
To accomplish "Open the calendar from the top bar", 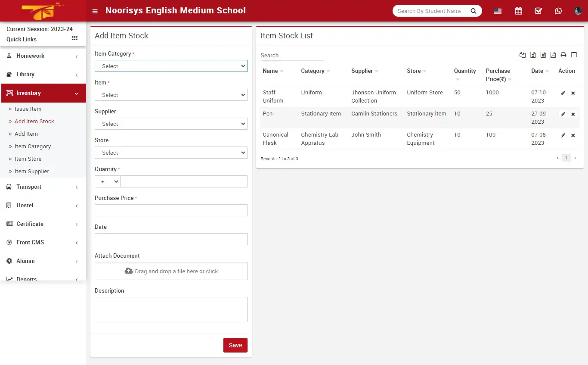I will (x=518, y=11).
